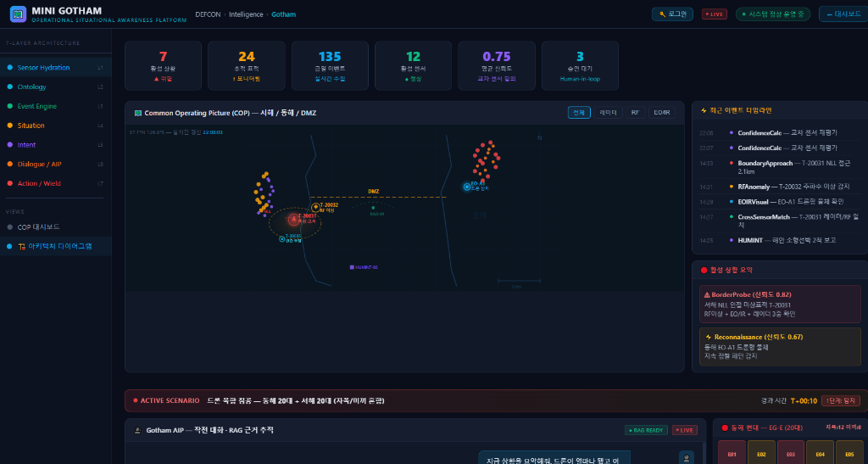Click the T-20032 RF anomaly target marker
The height and width of the screenshot is (464, 868).
315,207
